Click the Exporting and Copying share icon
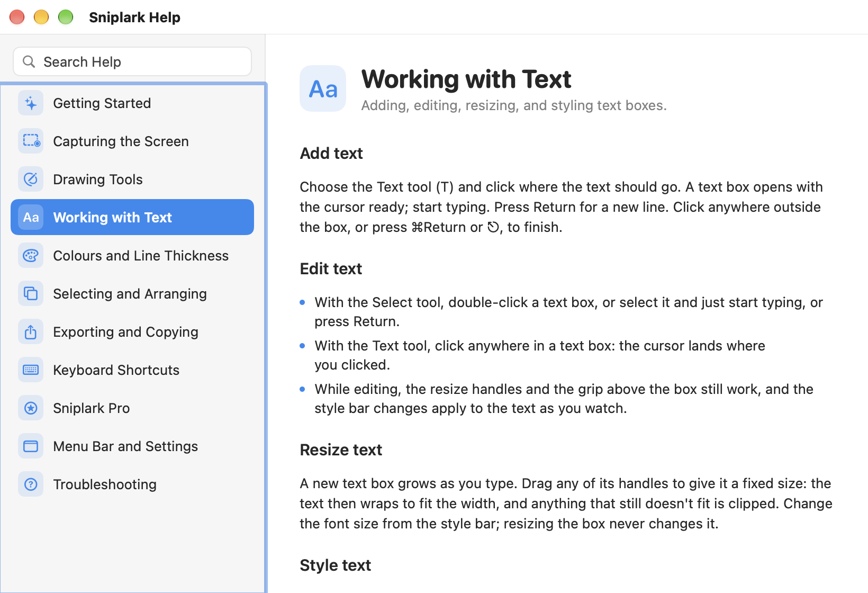The width and height of the screenshot is (868, 593). (x=31, y=332)
